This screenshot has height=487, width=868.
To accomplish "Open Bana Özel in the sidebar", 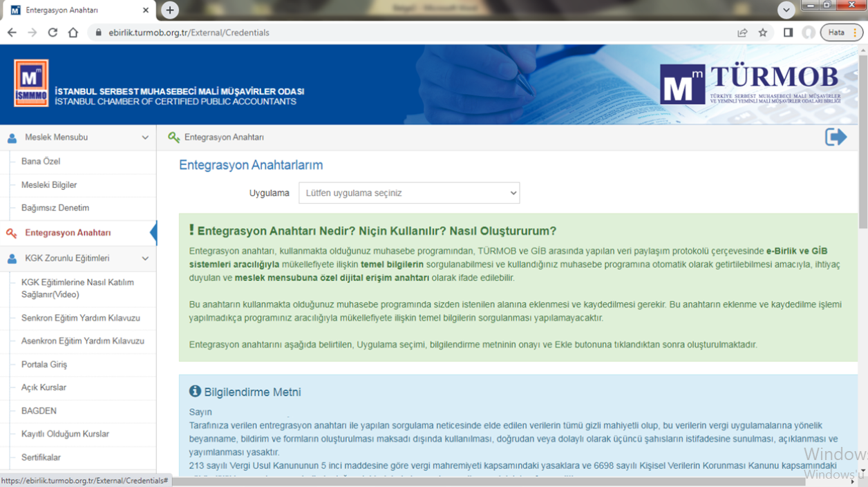I will pos(41,162).
